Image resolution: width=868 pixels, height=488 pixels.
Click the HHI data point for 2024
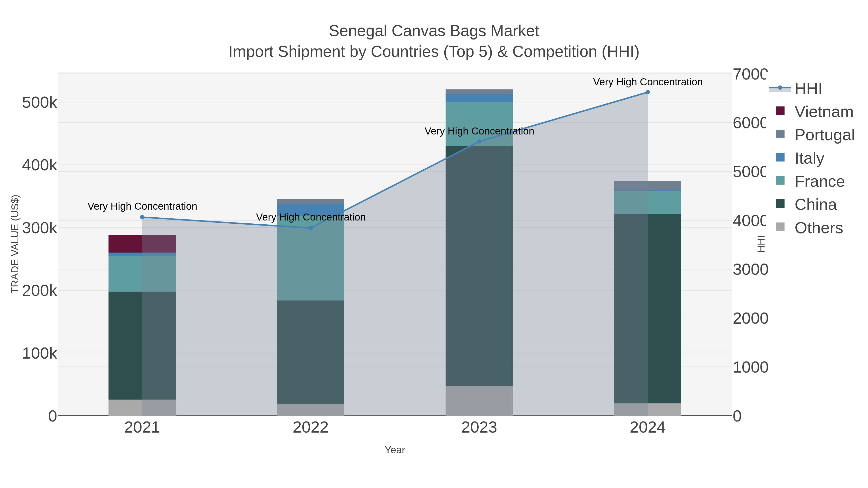648,92
